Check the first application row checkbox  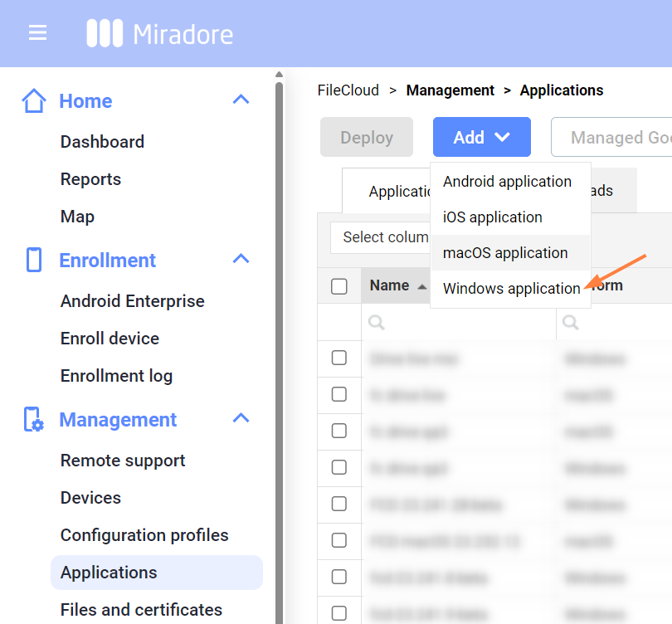pos(338,358)
